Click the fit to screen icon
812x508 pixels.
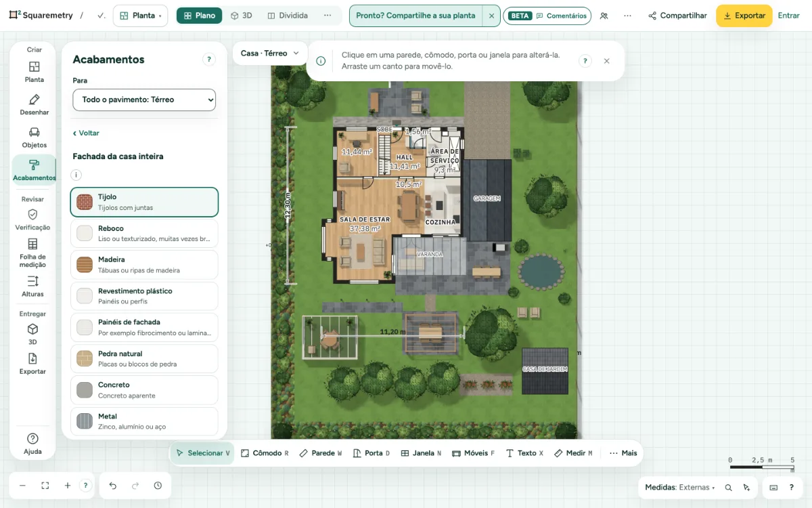pos(45,486)
